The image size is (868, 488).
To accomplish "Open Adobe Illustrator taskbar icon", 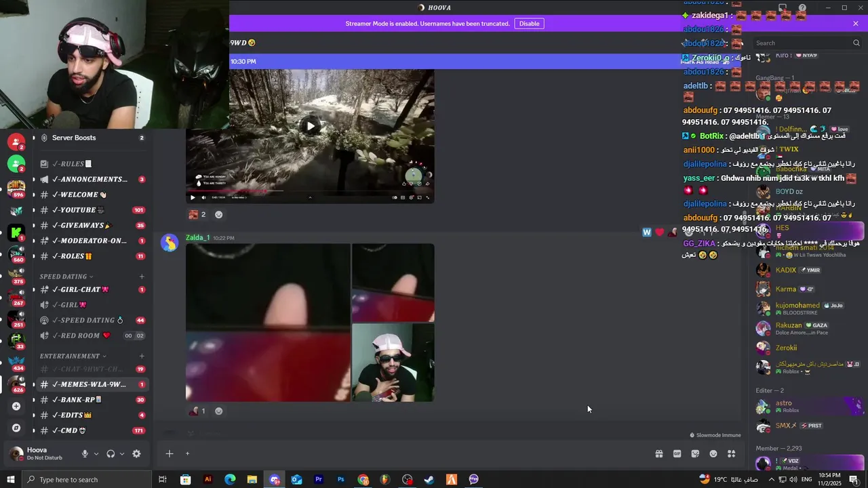I will pos(208,480).
